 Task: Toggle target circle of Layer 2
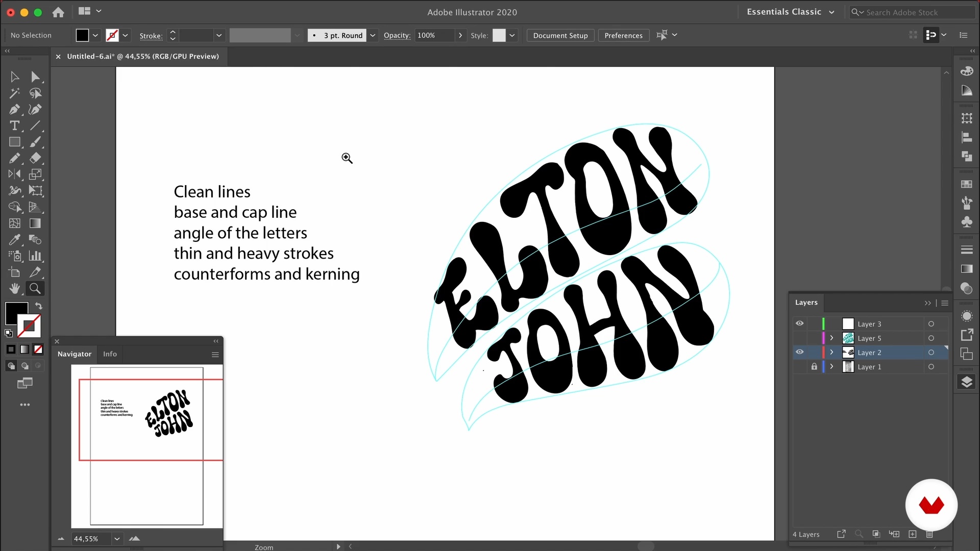[931, 353]
